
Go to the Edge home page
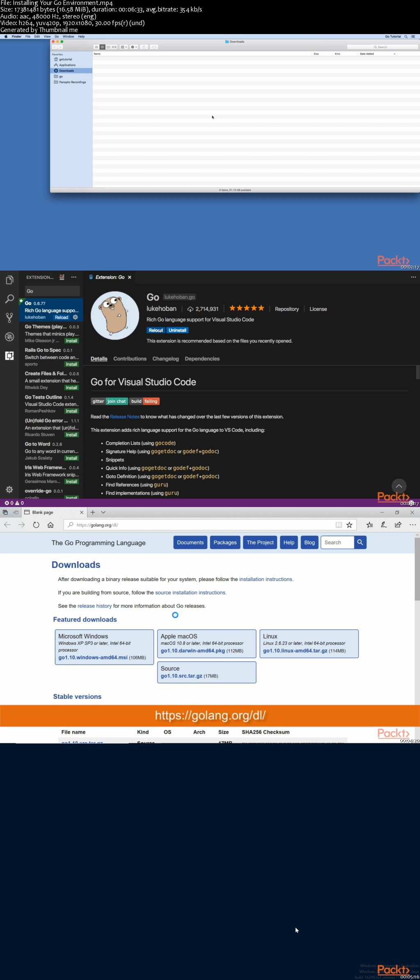coord(50,525)
